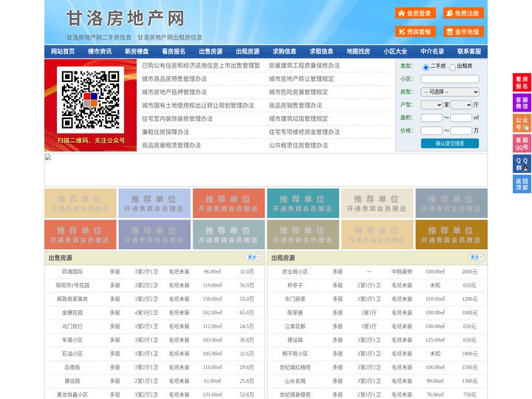Open the 求购信息 menu item
This screenshot has height=399, width=532.
click(284, 52)
